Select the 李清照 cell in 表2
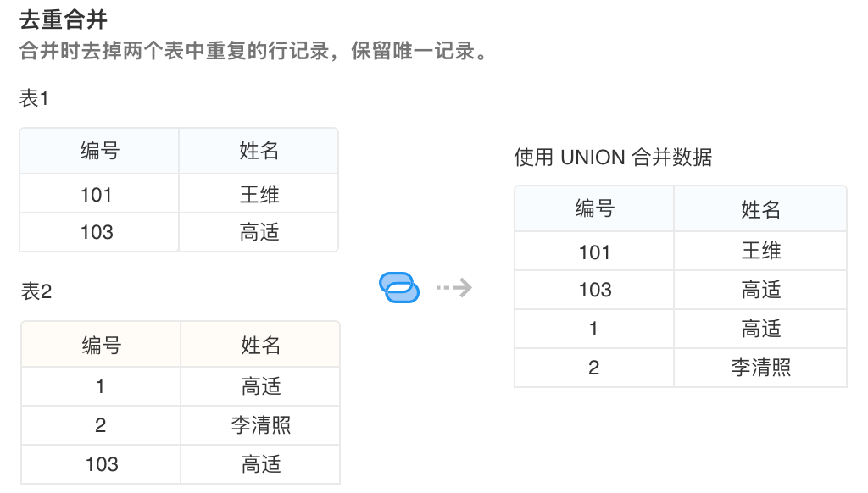Image resolution: width=868 pixels, height=493 pixels. pyautogui.click(x=261, y=425)
